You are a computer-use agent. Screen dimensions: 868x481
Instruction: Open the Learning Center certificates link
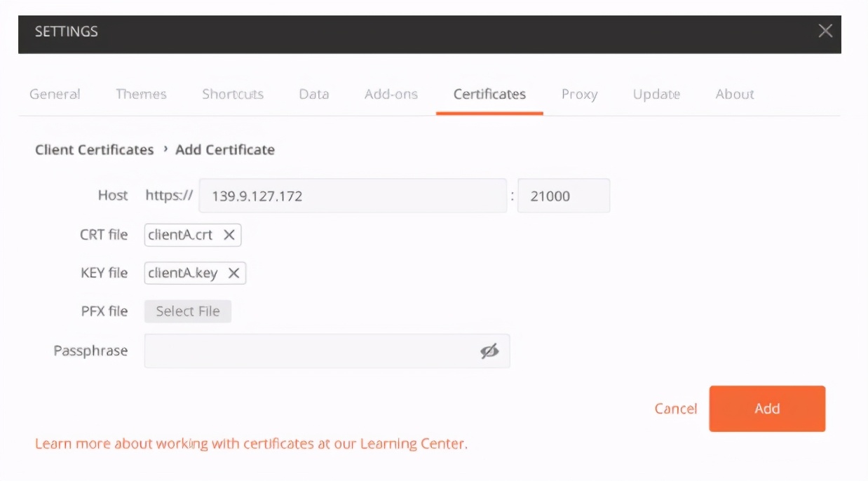pos(251,443)
